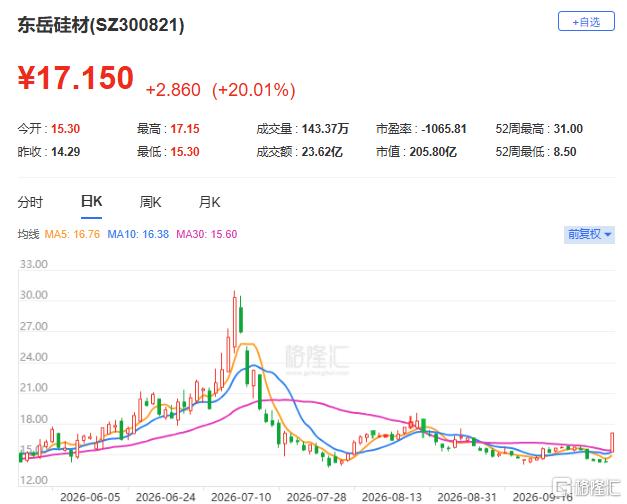This screenshot has width=627, height=504.
Task: Click the 33.00 y-axis price label
Action: [34, 264]
